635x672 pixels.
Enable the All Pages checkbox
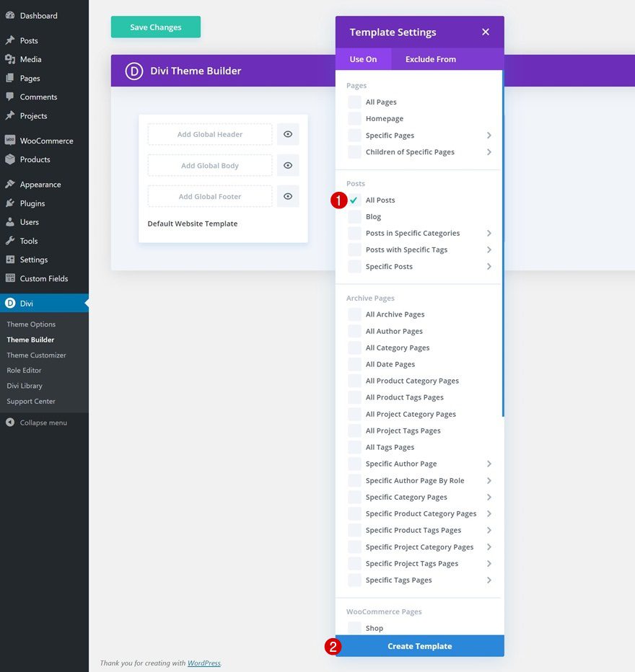coord(354,102)
